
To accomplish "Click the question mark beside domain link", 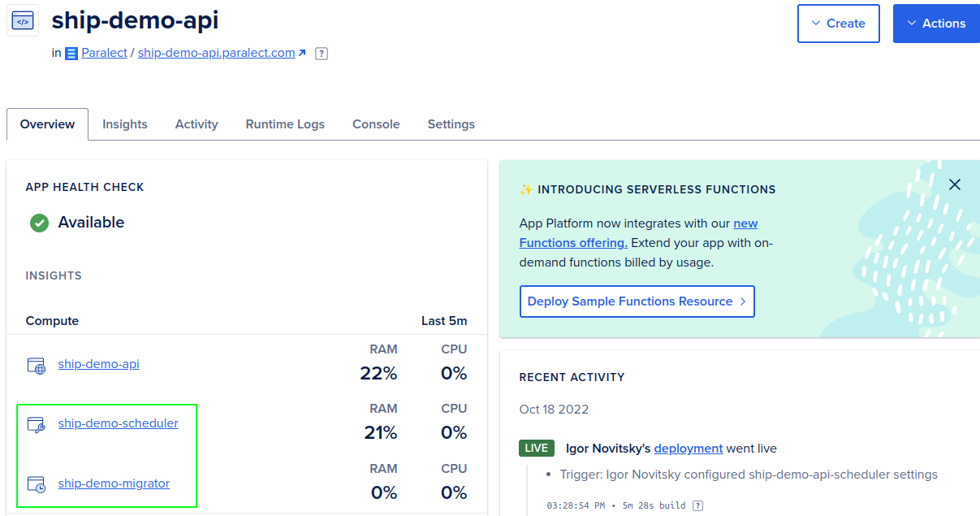I will coord(322,54).
